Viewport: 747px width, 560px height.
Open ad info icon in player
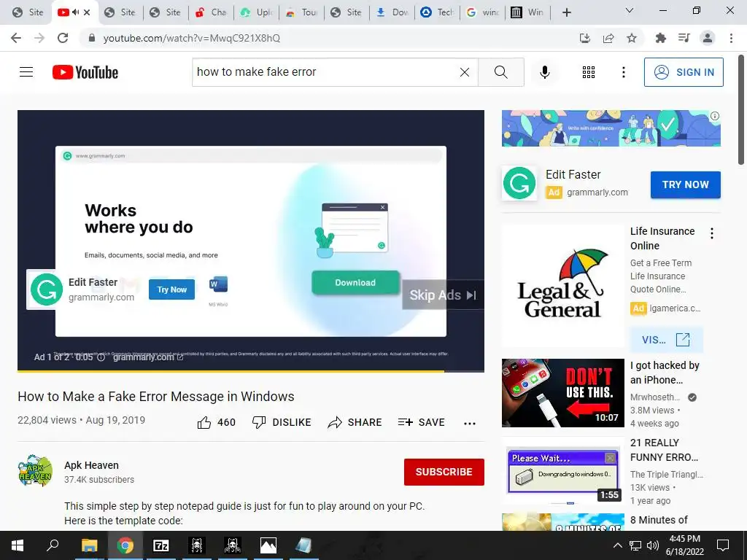click(x=101, y=357)
